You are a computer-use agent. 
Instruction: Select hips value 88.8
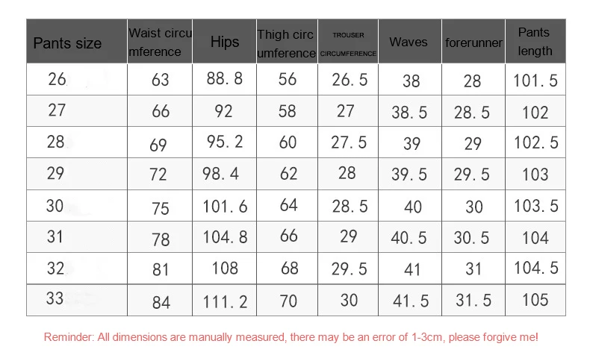225,79
